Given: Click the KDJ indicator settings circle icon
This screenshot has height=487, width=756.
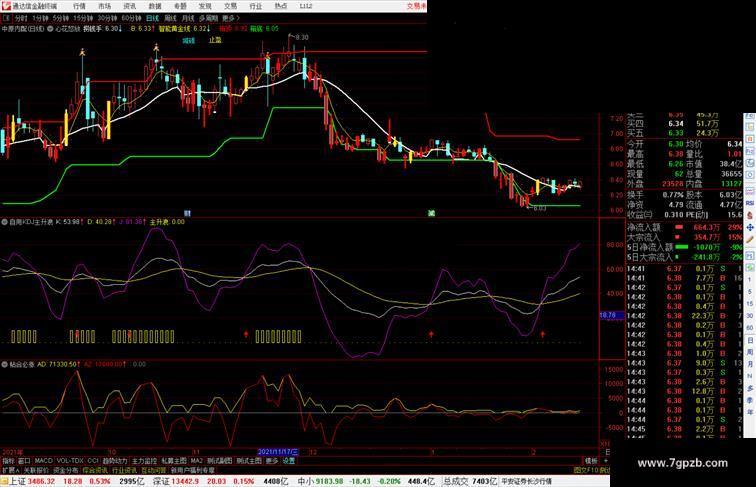Looking at the screenshot, I should click(5, 222).
